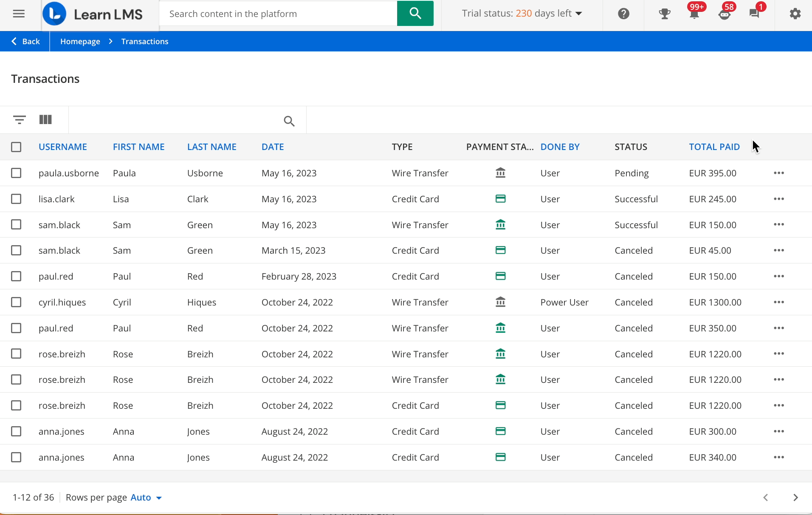Expand the Trial status dropdown

522,13
